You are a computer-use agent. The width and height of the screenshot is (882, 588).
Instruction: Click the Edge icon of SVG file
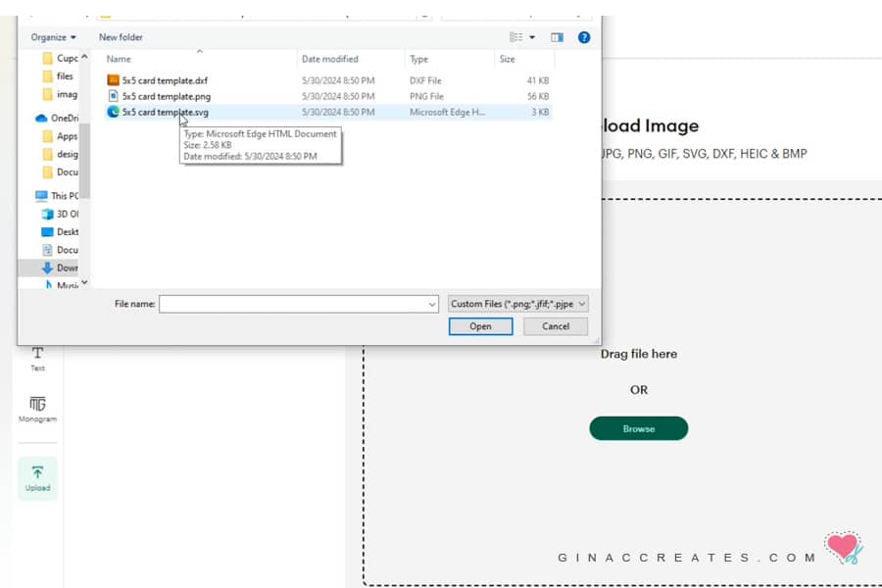(x=113, y=112)
